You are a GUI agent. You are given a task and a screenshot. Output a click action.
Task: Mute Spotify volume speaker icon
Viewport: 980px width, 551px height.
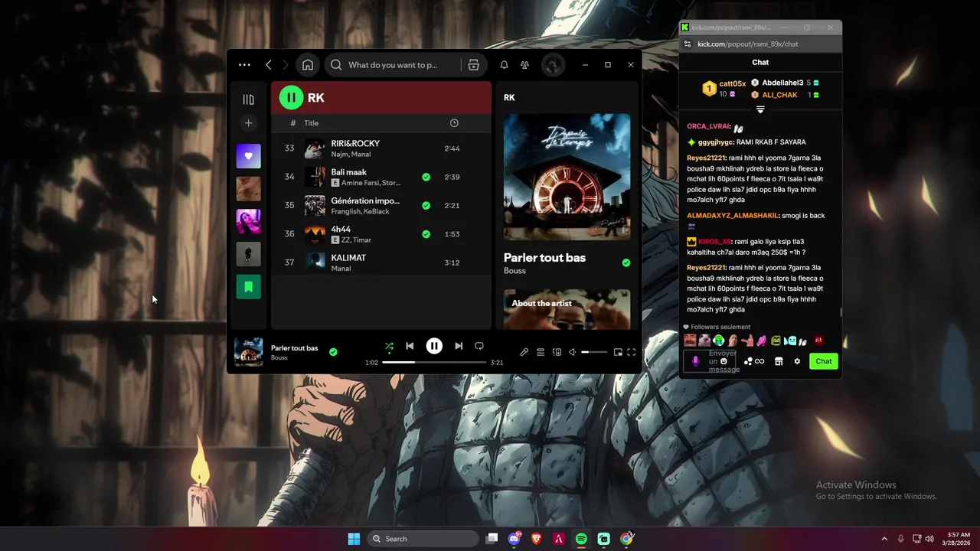[573, 352]
